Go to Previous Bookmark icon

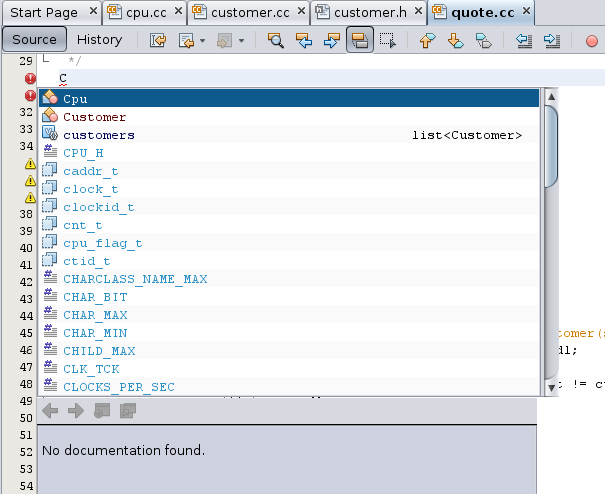pyautogui.click(x=427, y=41)
